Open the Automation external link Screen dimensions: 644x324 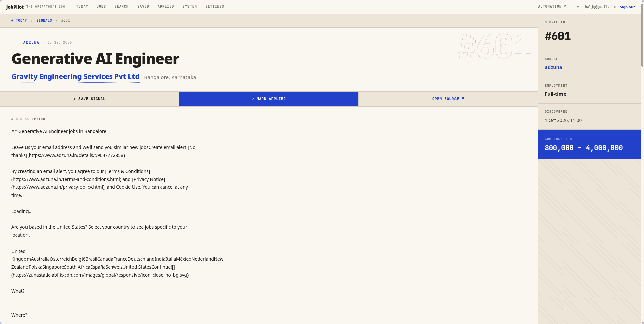click(x=552, y=7)
